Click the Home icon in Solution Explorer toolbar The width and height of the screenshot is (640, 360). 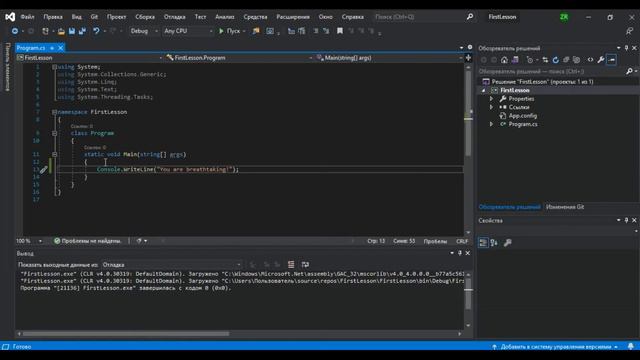coord(504,60)
